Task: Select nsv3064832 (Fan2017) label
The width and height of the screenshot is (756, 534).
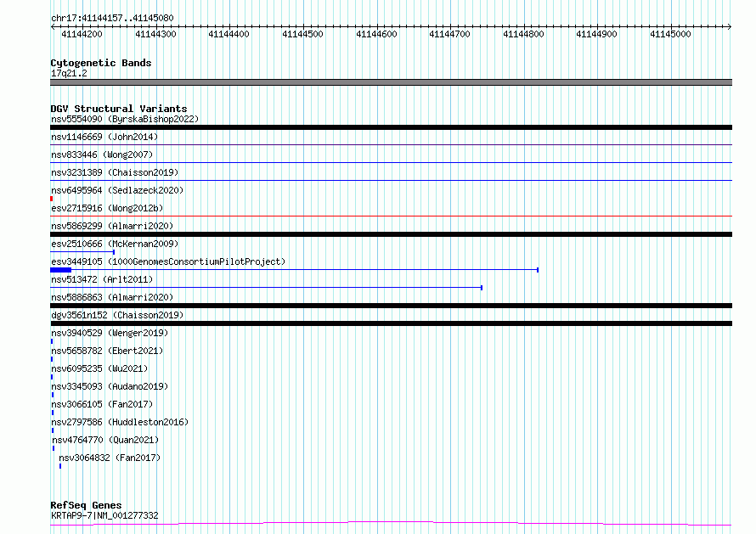Action: (x=110, y=458)
